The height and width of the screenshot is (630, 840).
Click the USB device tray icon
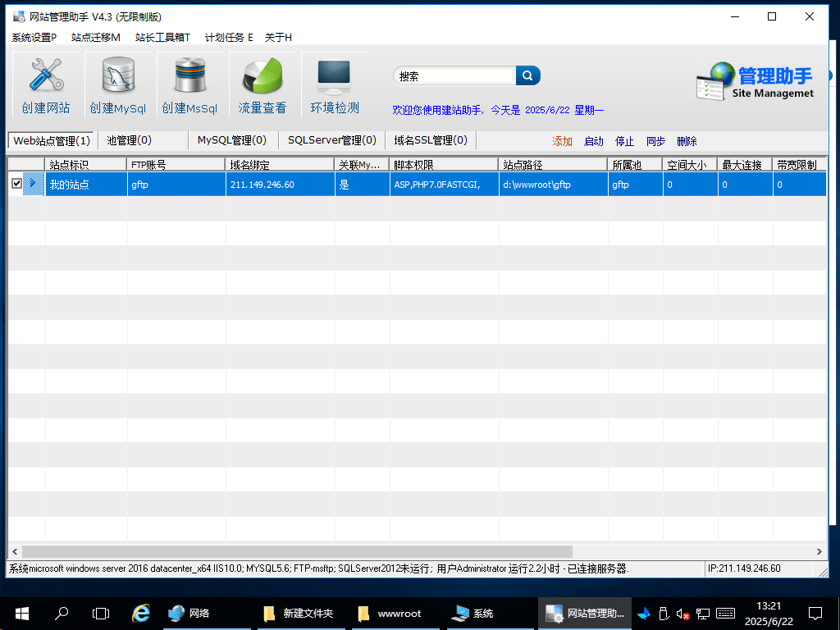point(664,614)
